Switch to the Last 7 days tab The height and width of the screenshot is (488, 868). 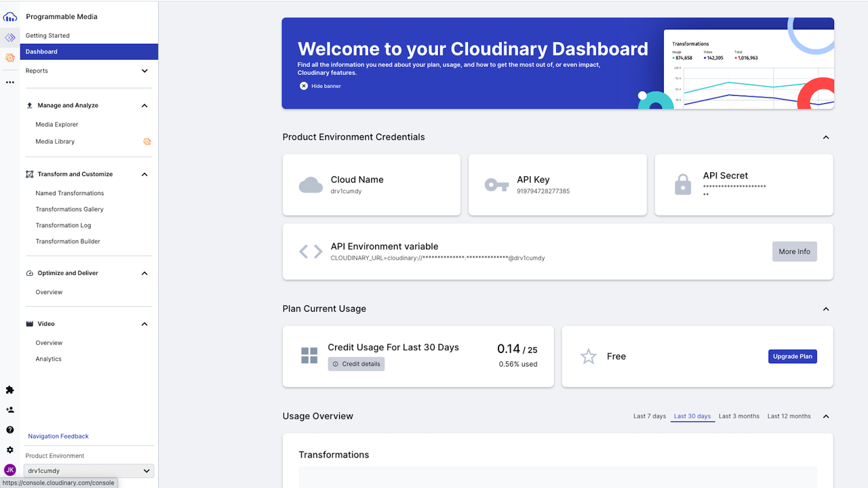[649, 416]
